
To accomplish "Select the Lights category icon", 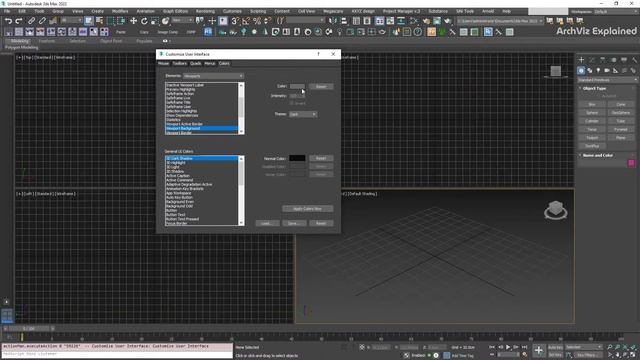I will click(598, 70).
